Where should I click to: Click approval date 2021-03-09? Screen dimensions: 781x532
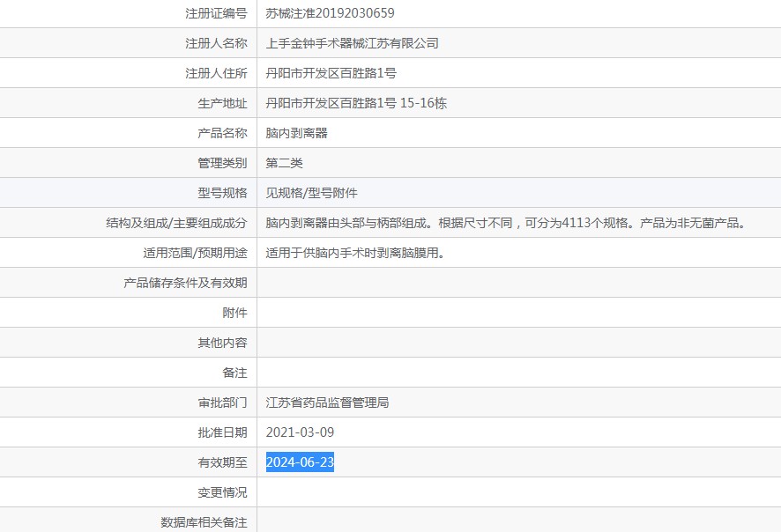pyautogui.click(x=300, y=432)
